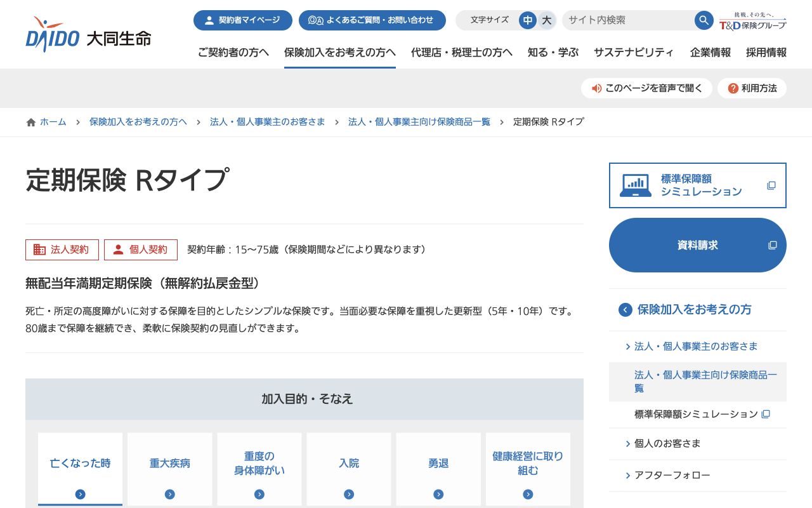Open 契約者マイページ button

click(243, 20)
